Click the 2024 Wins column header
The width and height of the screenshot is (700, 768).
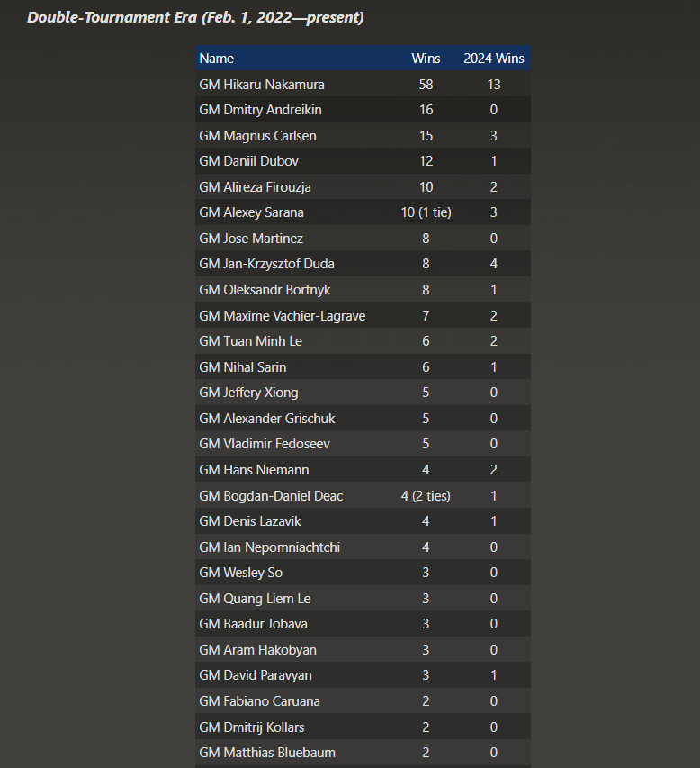[x=493, y=59]
